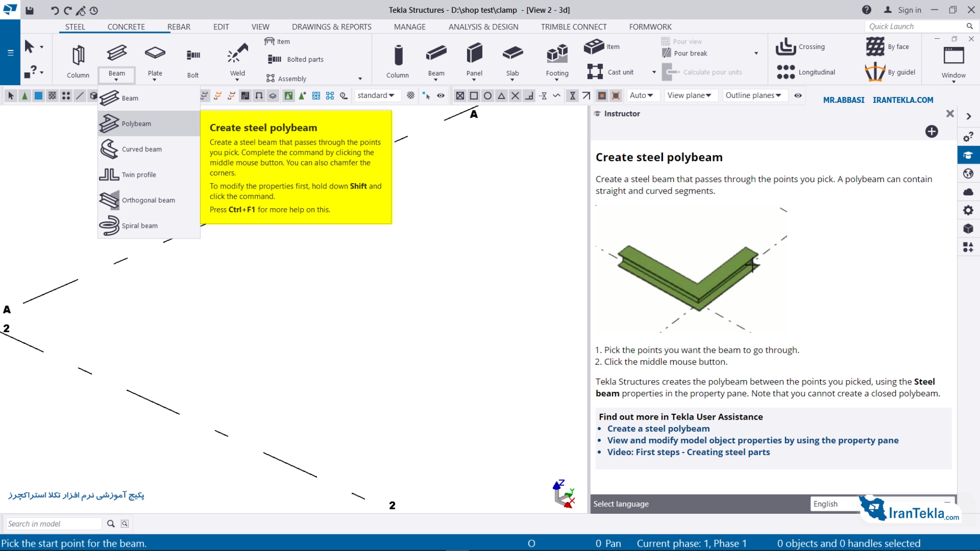The height and width of the screenshot is (551, 980).
Task: Select Cast unit tool
Action: [x=610, y=72]
